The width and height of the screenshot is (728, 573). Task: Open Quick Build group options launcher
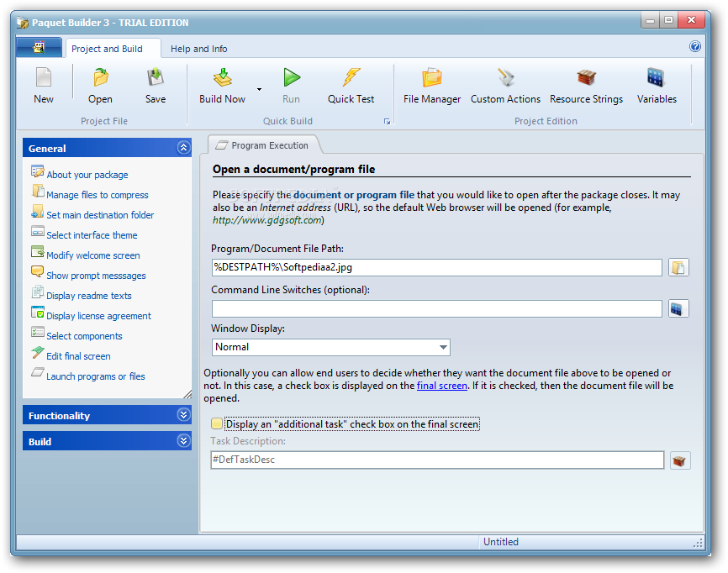tap(387, 122)
